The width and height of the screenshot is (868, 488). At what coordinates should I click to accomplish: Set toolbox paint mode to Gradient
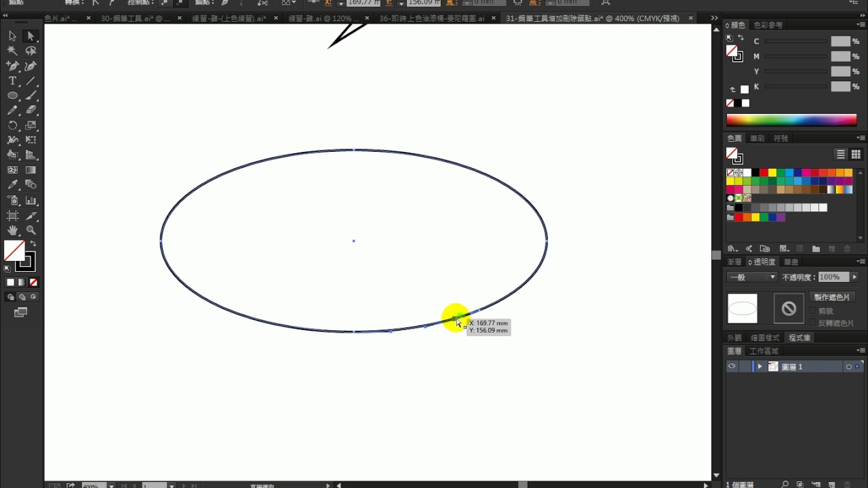tap(22, 282)
